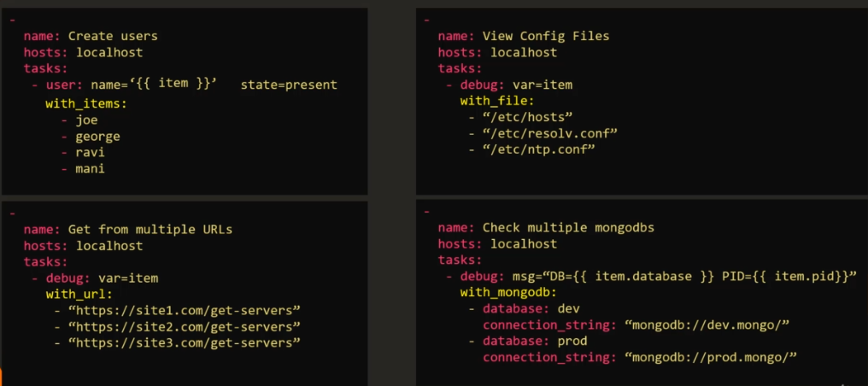The image size is (868, 386).
Task: Select the state=present text
Action: [x=289, y=85]
